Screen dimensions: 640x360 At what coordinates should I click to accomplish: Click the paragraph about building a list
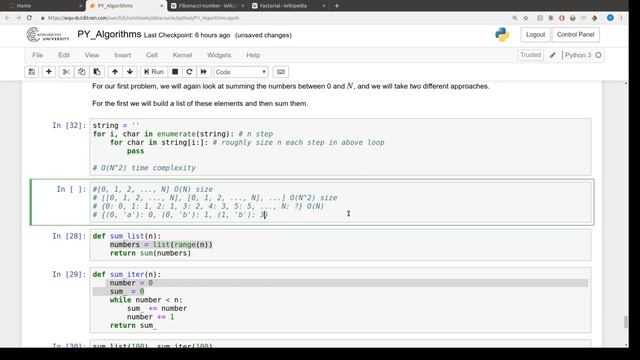pos(200,104)
